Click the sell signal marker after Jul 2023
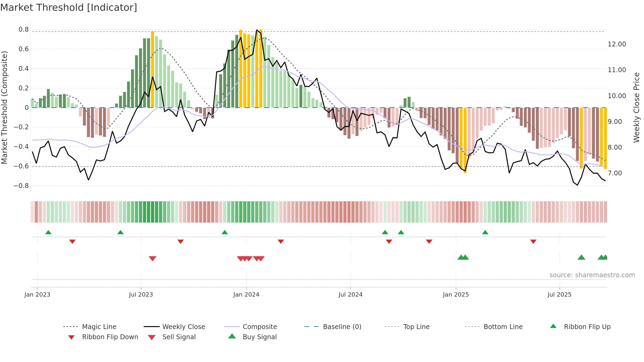The height and width of the screenshot is (362, 644). [153, 258]
